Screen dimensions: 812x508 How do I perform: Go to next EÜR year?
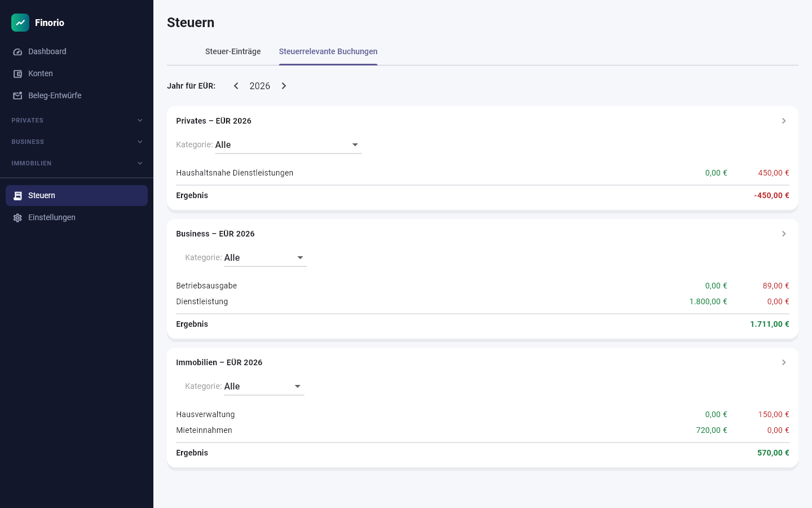[x=284, y=86]
